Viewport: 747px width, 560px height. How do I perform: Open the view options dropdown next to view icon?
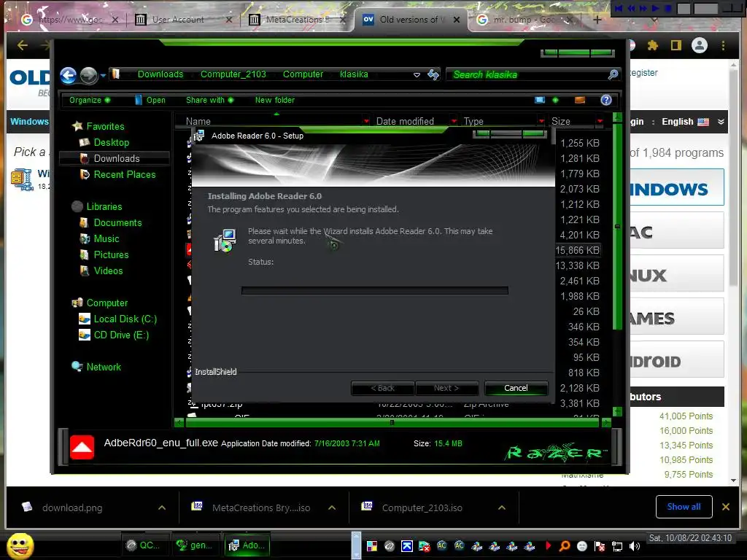[x=555, y=100]
